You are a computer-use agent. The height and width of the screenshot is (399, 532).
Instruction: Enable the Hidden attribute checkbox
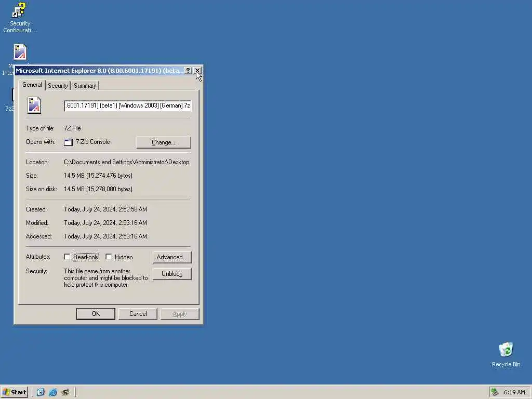(x=109, y=257)
